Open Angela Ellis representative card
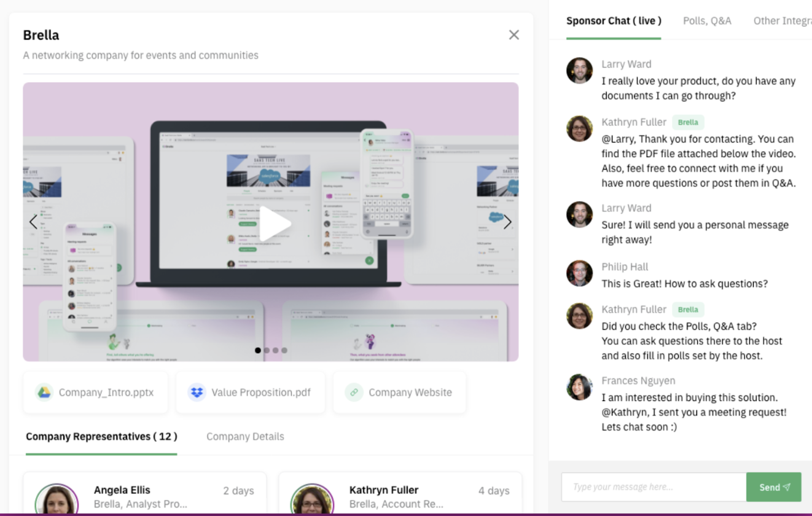Screen dimensions: 812x516 [145, 494]
